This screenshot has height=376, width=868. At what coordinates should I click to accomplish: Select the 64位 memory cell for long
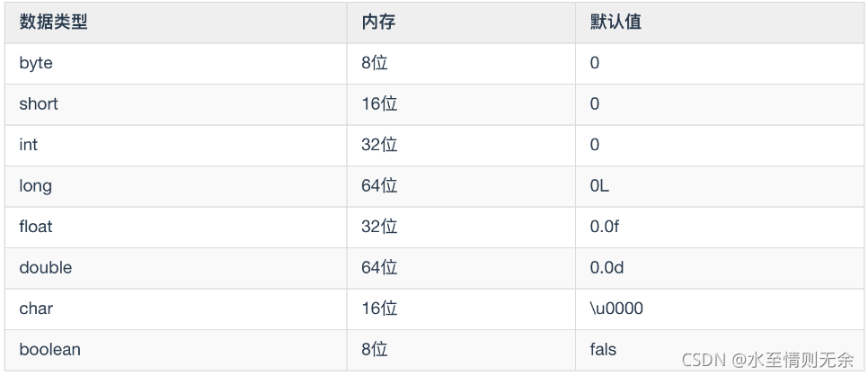click(378, 186)
